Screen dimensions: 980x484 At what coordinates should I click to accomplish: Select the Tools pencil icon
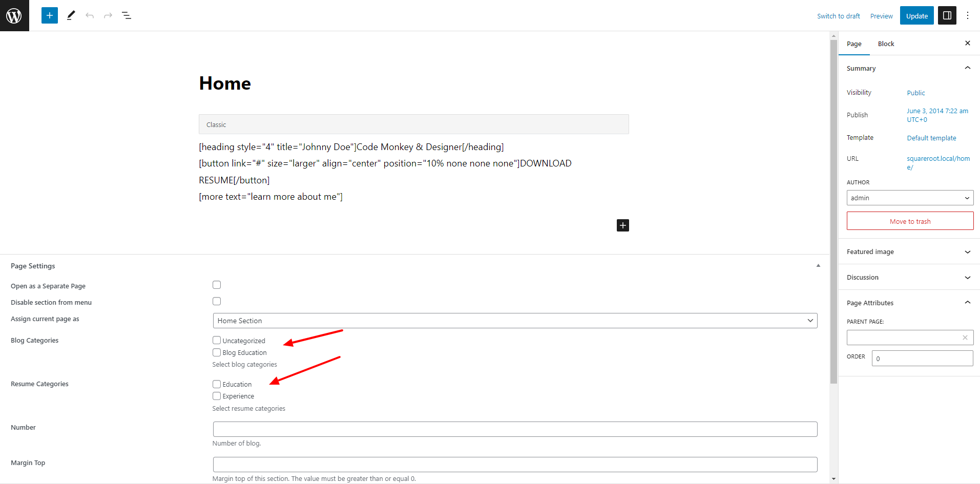[71, 15]
